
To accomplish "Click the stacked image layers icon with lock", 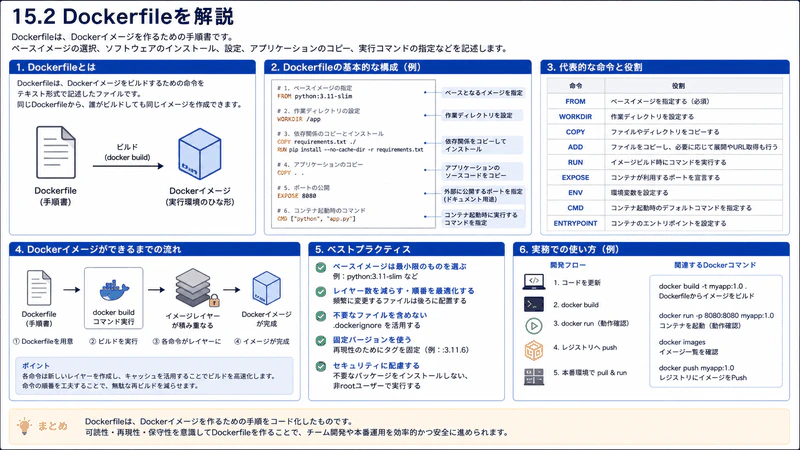I will coord(196,288).
